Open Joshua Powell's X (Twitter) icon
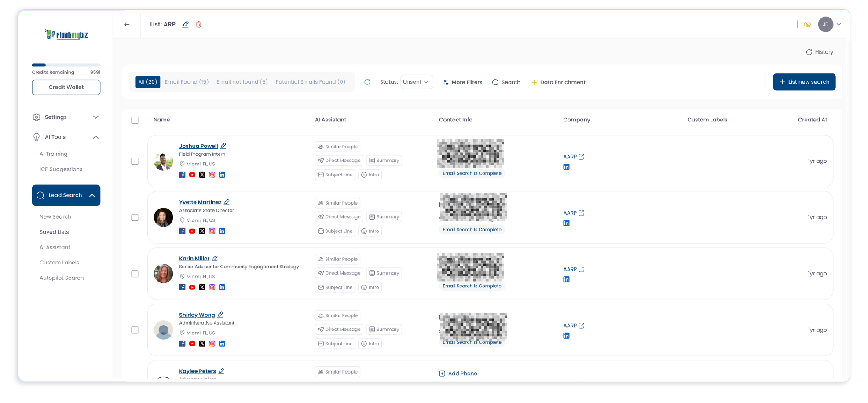Viewport: 868px width, 403px height. tap(202, 175)
